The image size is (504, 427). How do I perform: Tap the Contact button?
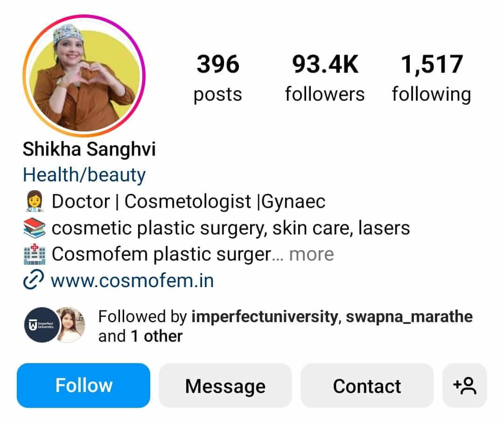pos(367,386)
